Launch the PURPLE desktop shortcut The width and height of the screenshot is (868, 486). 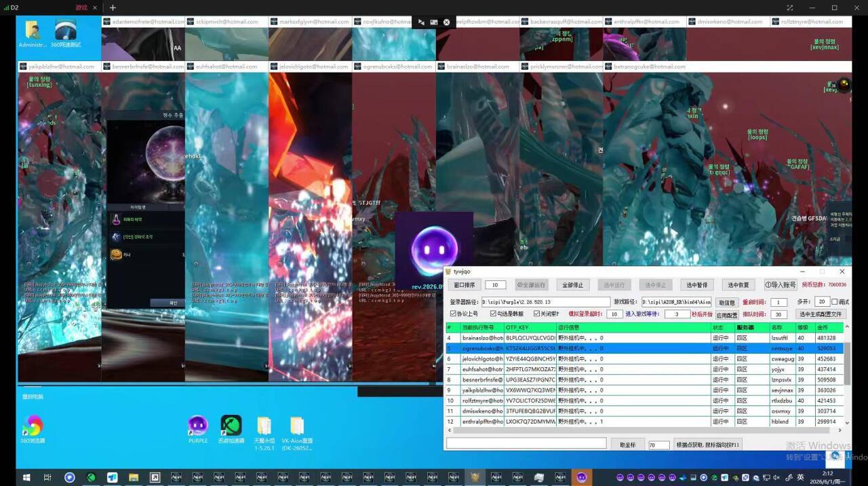tap(198, 430)
